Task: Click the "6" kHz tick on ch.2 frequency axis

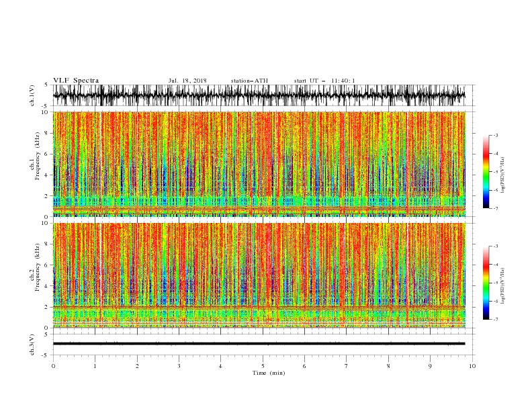Action: tap(46, 265)
